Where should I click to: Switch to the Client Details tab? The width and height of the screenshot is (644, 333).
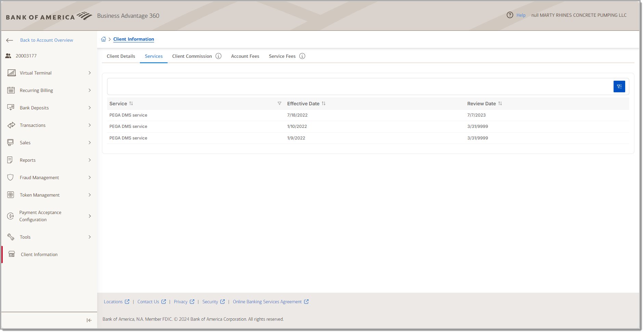(x=121, y=56)
